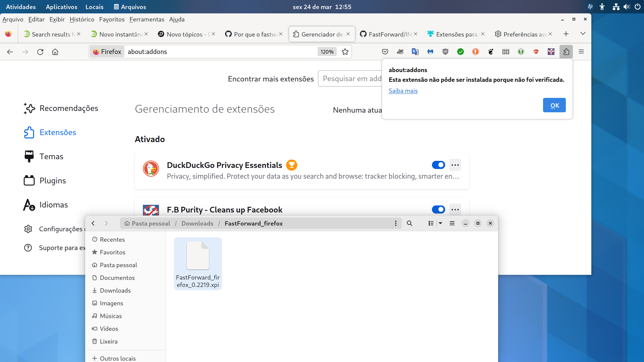Click OK on the verification warning
The image size is (644, 362).
point(554,105)
